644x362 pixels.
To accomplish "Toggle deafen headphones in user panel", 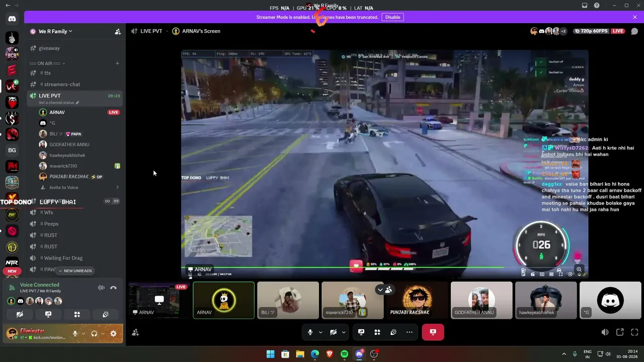I will click(94, 333).
